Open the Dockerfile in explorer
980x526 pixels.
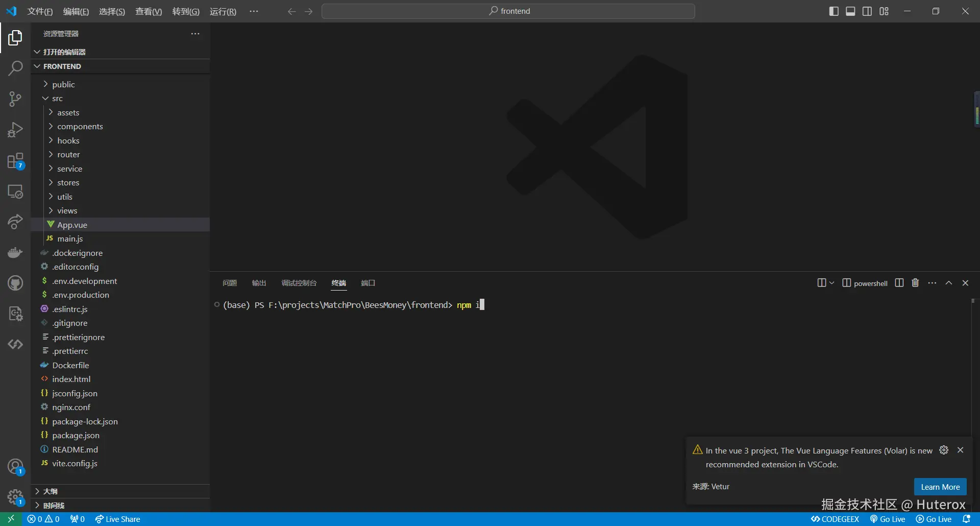point(120,365)
